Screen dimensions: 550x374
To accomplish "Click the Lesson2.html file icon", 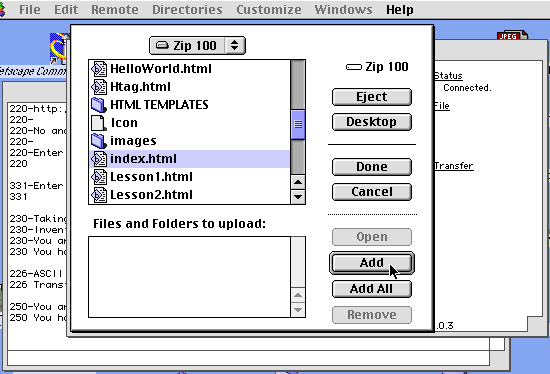I will tap(99, 194).
